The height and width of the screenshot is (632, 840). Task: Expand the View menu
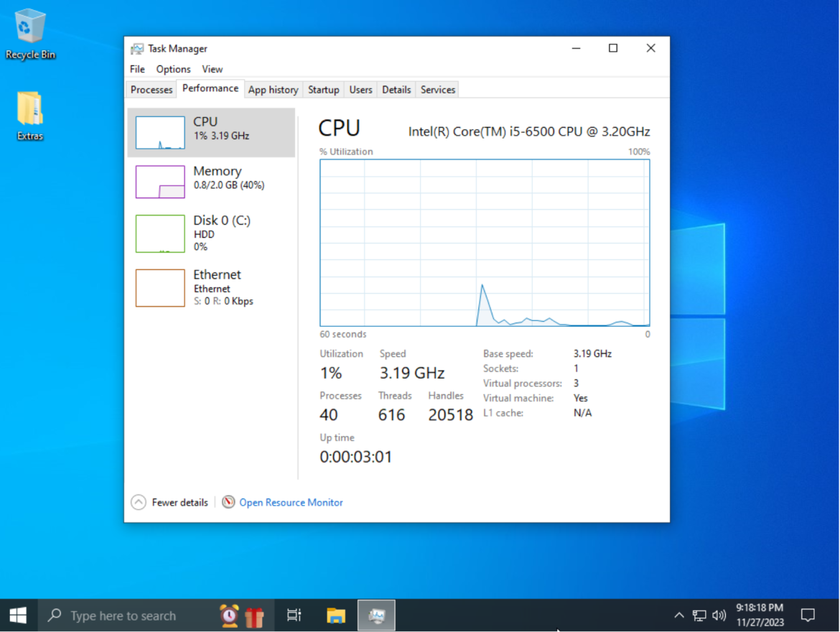click(212, 69)
